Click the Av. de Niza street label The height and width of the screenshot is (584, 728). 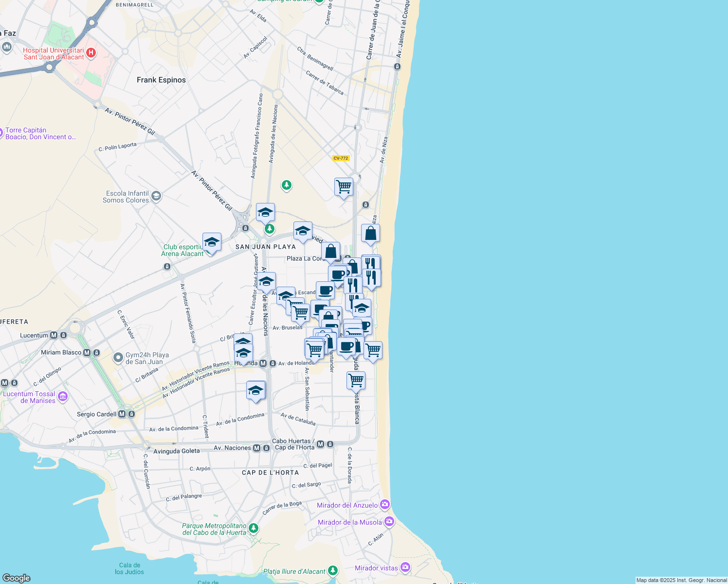pos(384,150)
